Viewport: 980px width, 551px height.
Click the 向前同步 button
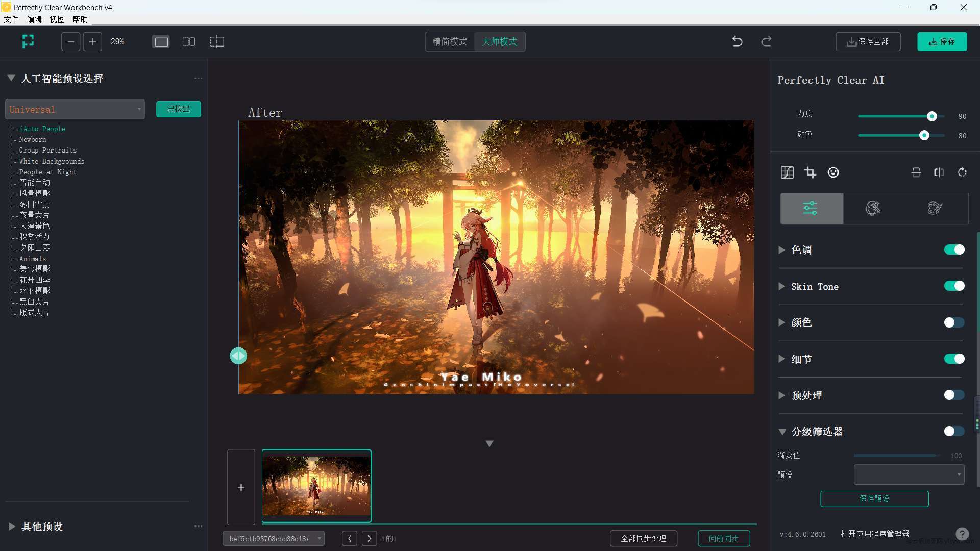724,538
